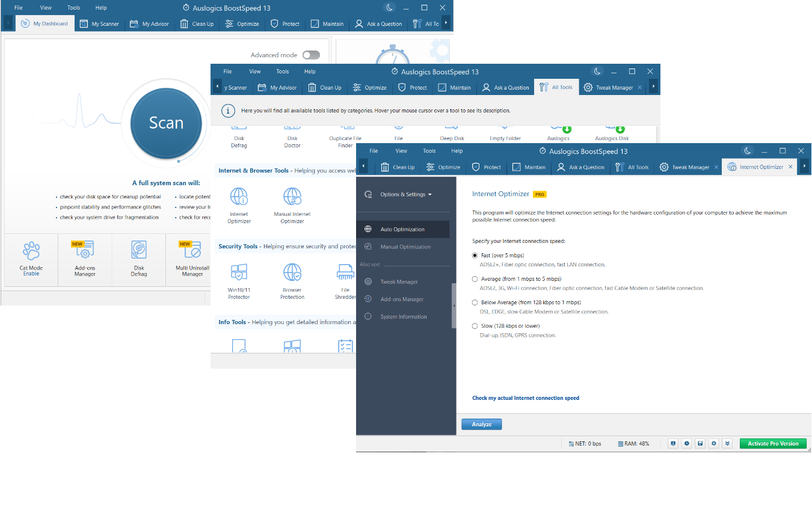Toggle dark mode moon icon in dashboard window
The height and width of the screenshot is (522, 812).
click(x=390, y=8)
